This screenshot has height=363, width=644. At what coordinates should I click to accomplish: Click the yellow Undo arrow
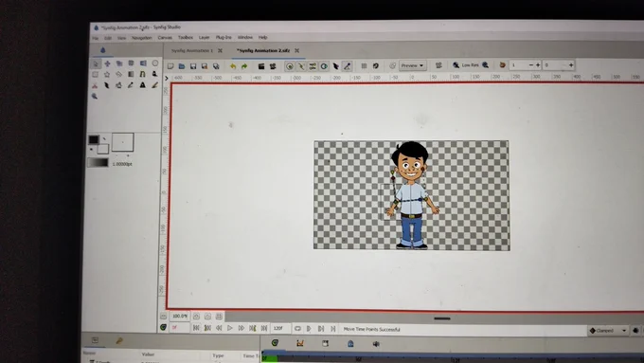(x=233, y=66)
